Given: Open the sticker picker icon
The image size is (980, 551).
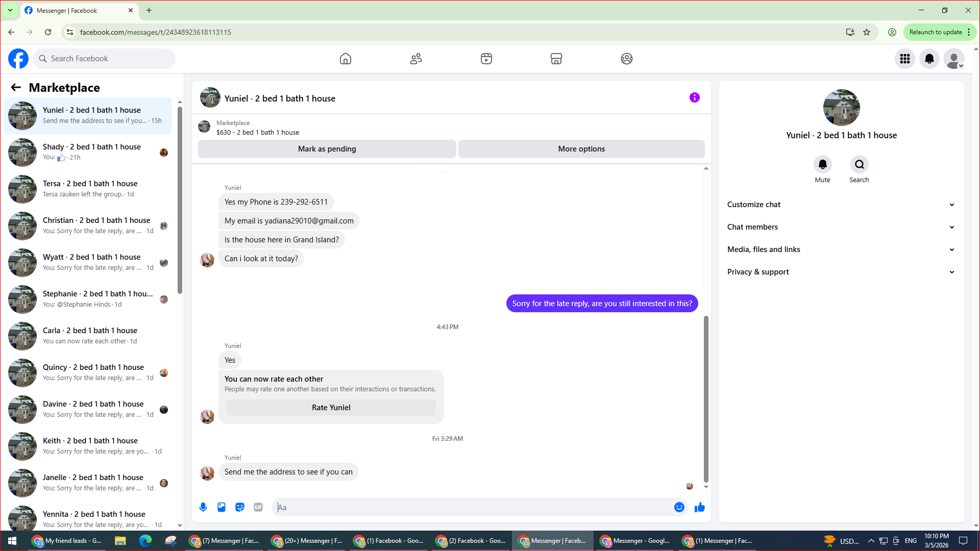Looking at the screenshot, I should (x=240, y=507).
